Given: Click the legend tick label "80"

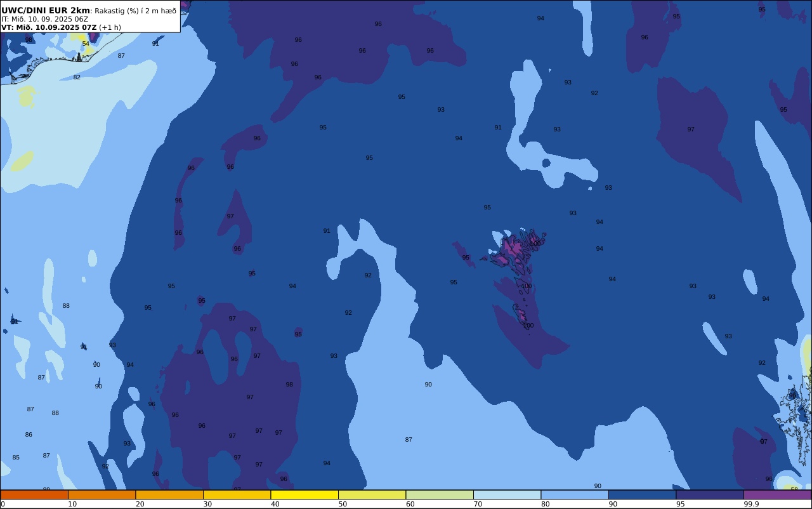Looking at the screenshot, I should 545,504.
